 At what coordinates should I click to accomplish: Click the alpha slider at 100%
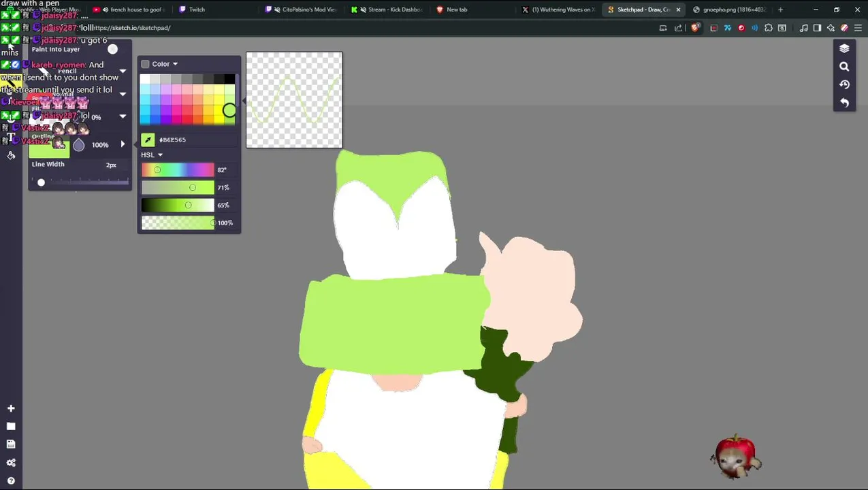point(178,223)
